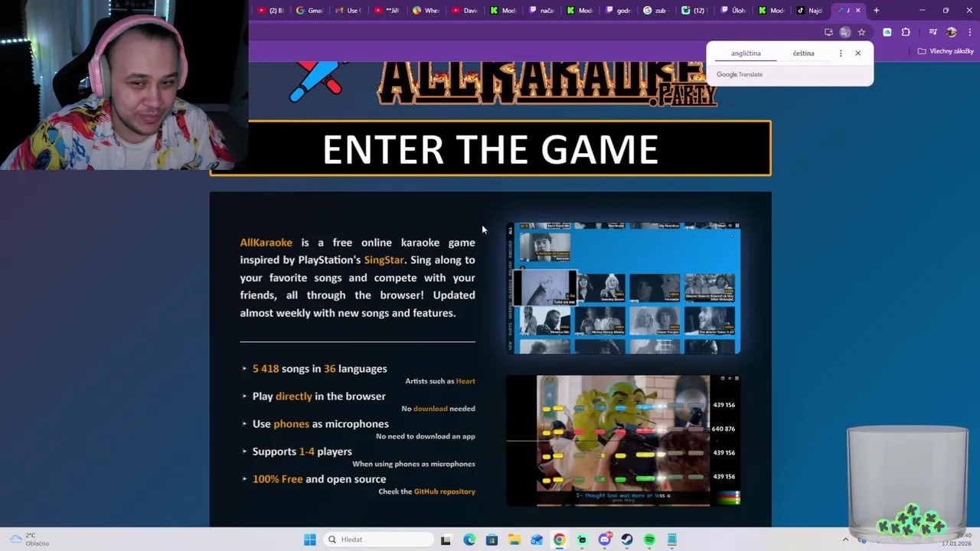Bookmark this page with star icon

861,32
